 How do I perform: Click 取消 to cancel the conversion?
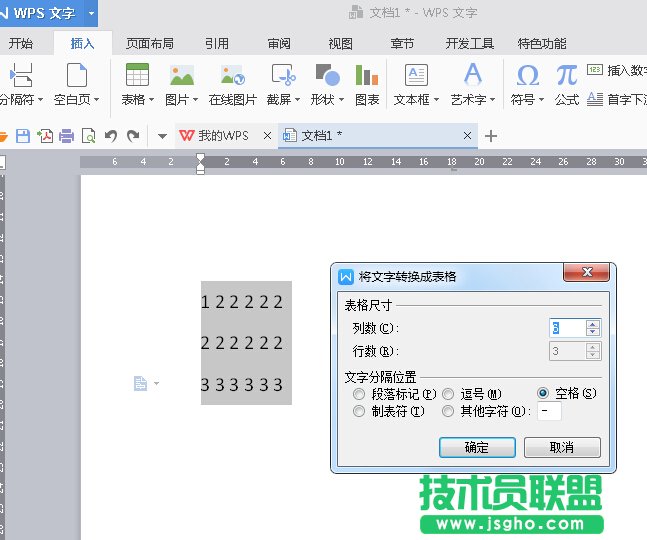point(562,447)
